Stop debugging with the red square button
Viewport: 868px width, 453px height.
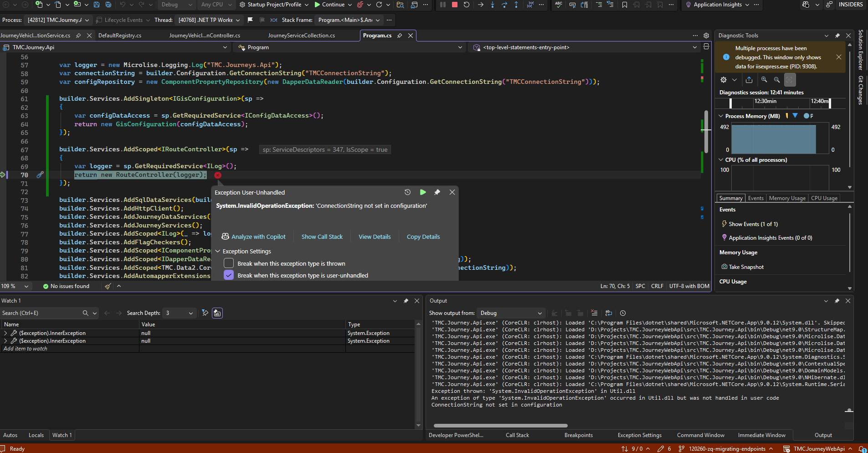(x=454, y=5)
